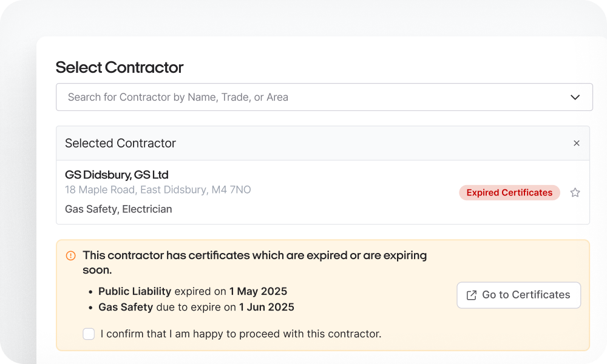Click the Select Contractor heading
607x364 pixels.
pyautogui.click(x=119, y=67)
